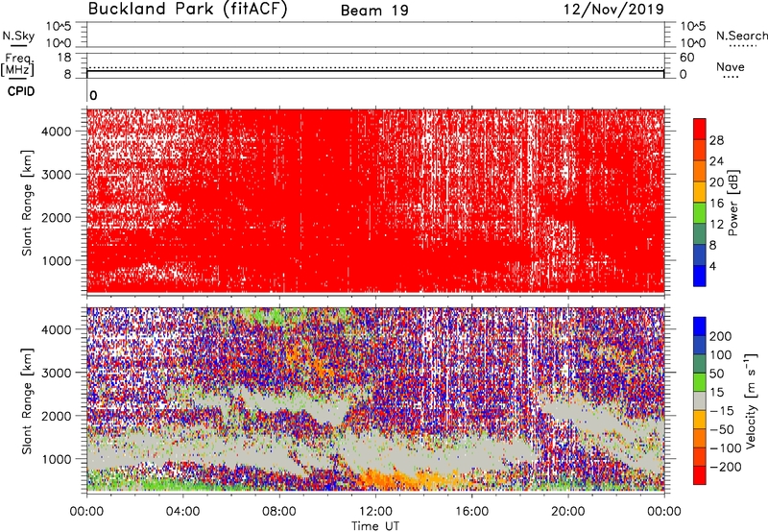Select the N.Search legend label

[741, 36]
